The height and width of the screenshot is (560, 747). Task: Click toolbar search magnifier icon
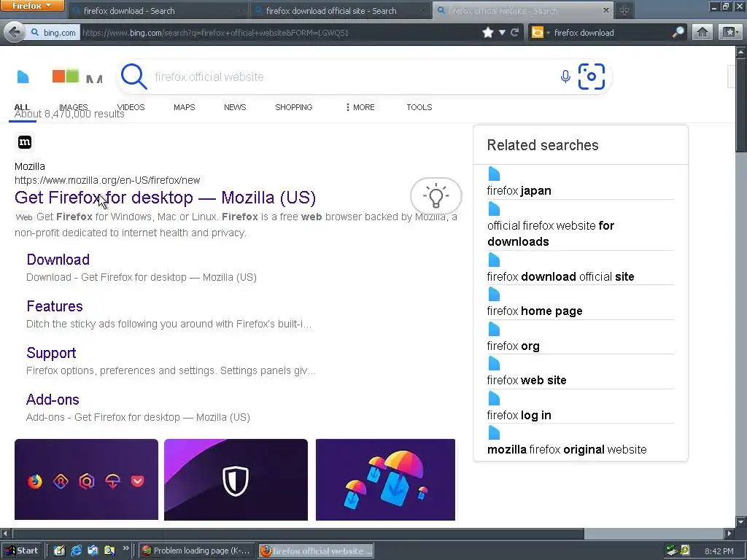pyautogui.click(x=678, y=32)
